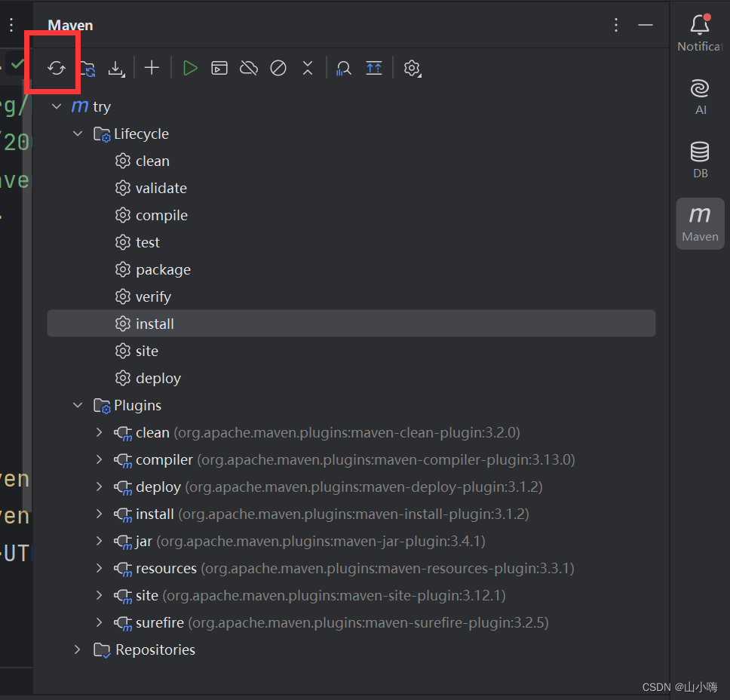Select maven-clean-plugin:3.2.0 row
Screen dimensions: 730x700
click(351, 433)
